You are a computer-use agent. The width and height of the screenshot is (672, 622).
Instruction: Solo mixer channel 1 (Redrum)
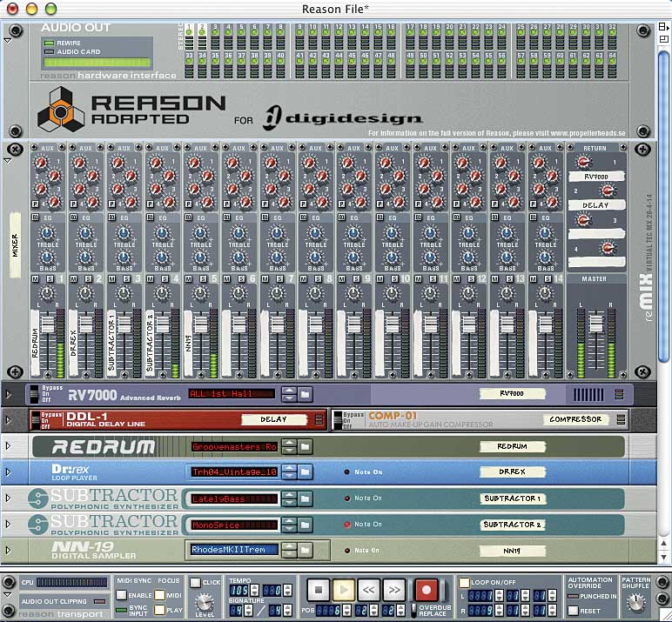point(50,279)
